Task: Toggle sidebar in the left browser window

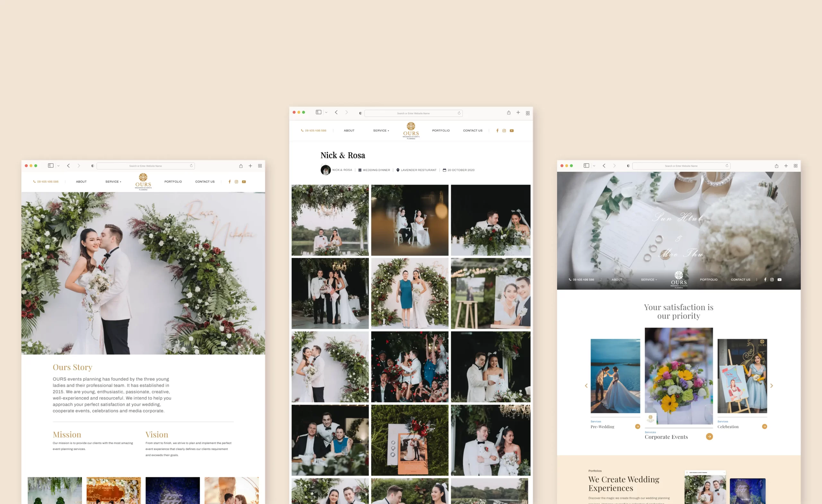Action: [x=51, y=165]
